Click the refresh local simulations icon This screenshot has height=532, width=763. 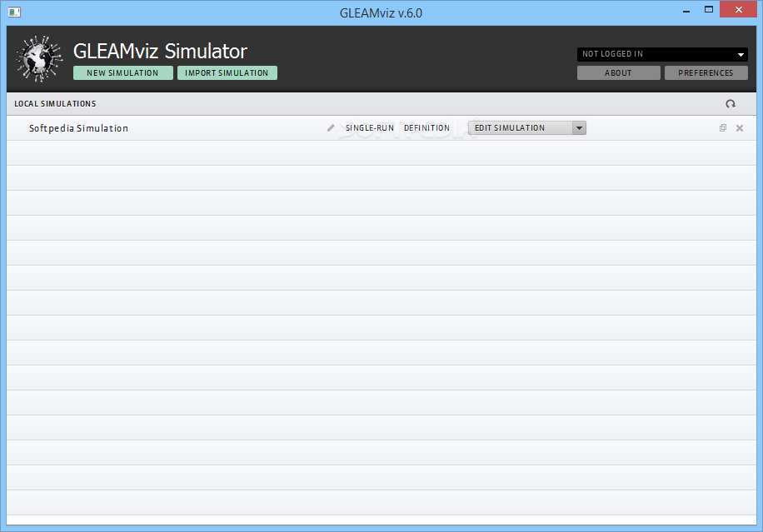[731, 103]
